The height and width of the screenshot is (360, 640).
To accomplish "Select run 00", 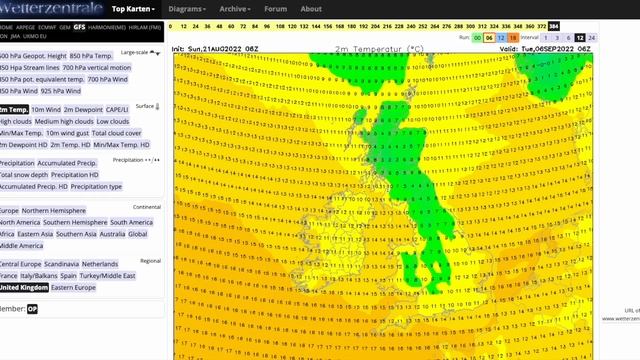I will tap(477, 38).
